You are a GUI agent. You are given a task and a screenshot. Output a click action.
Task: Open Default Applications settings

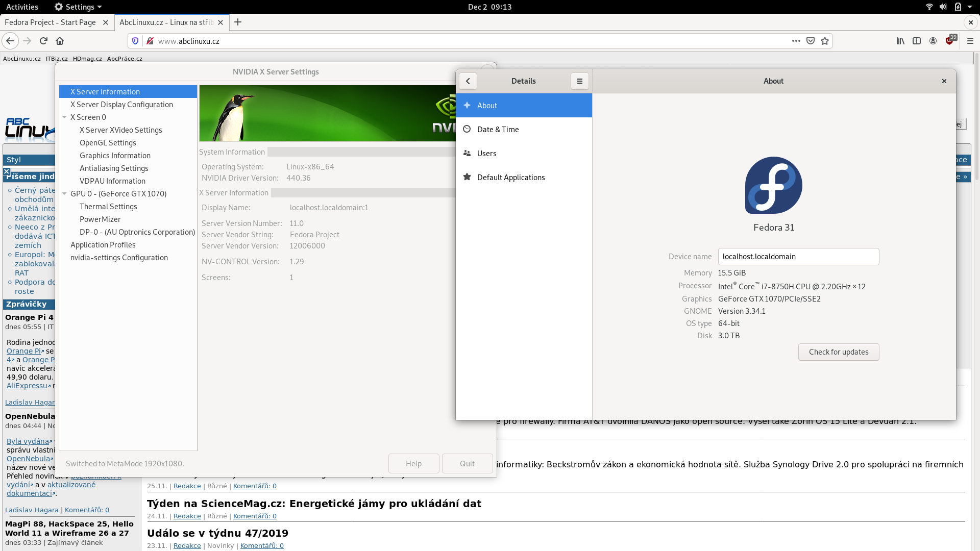click(x=524, y=178)
